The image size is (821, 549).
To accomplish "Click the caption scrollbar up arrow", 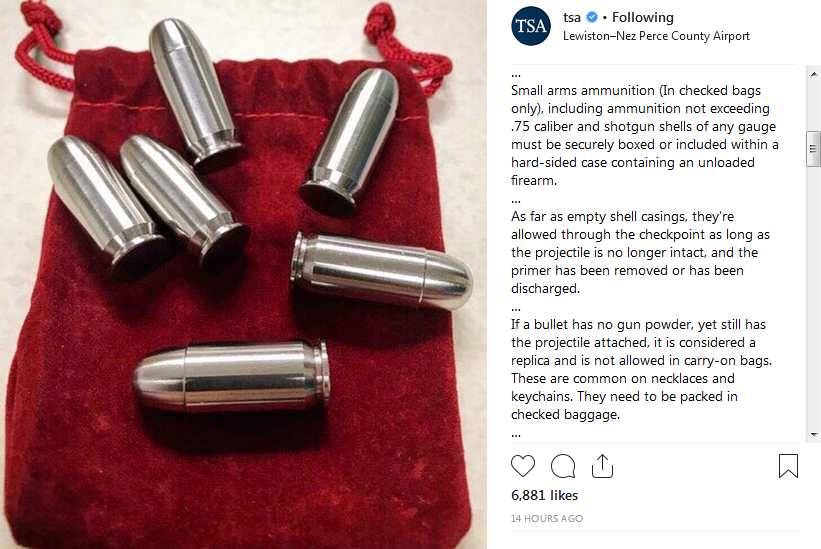I will 814,74.
